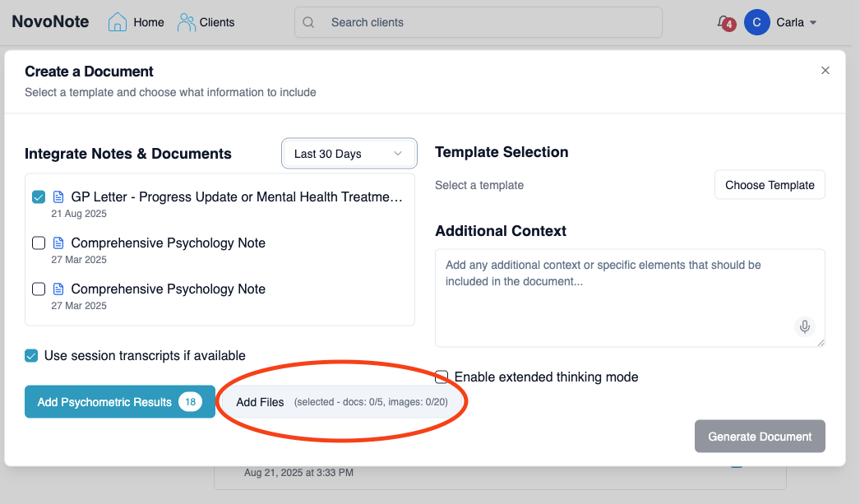Image resolution: width=860 pixels, height=504 pixels.
Task: Check the first Comprehensive Psychology Note
Action: pos(39,243)
